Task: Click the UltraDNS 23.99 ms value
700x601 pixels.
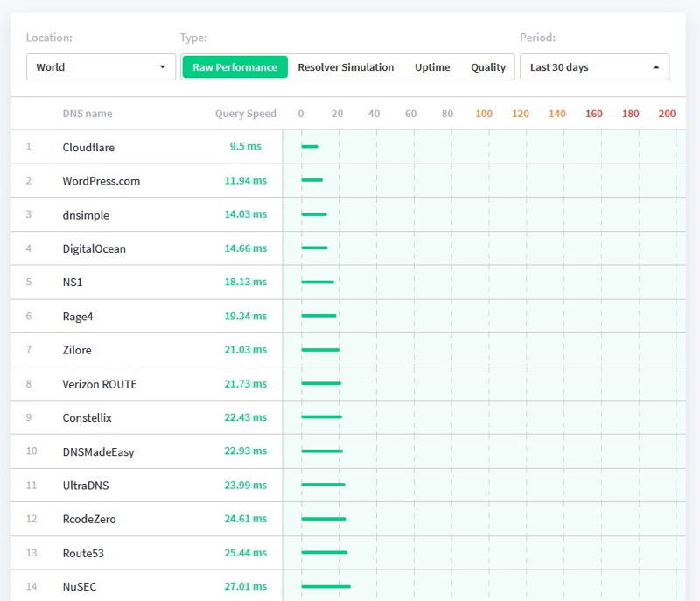Action: coord(245,486)
